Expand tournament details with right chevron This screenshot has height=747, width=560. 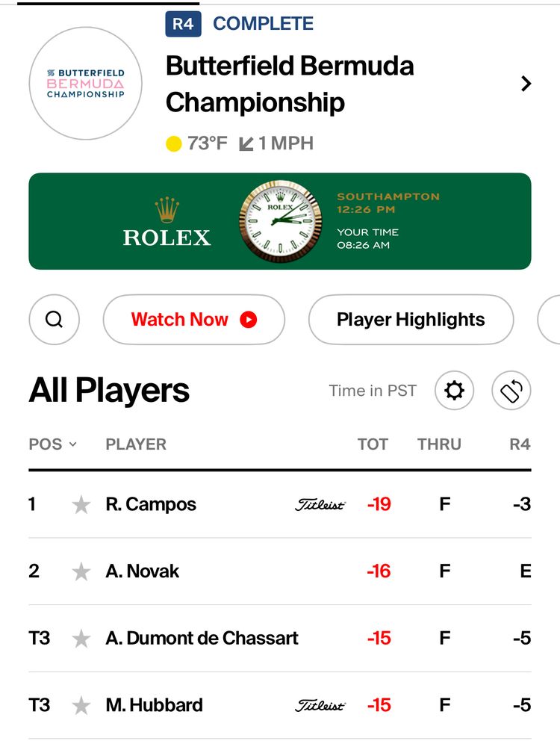pos(526,84)
